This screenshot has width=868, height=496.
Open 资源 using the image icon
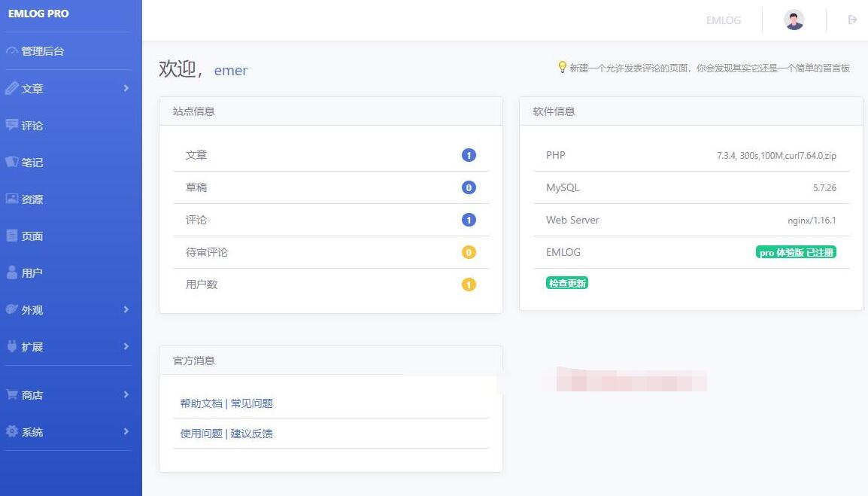click(x=14, y=199)
